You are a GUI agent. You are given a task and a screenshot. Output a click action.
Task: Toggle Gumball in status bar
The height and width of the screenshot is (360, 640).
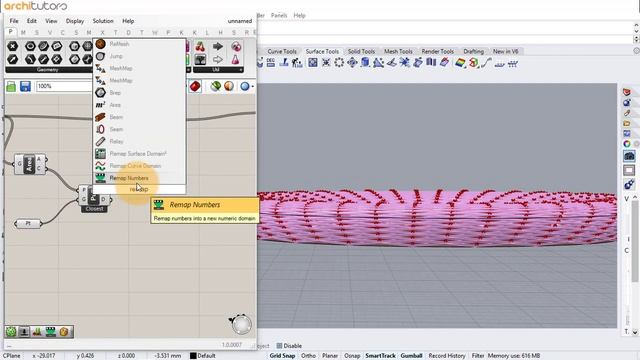coord(411,356)
